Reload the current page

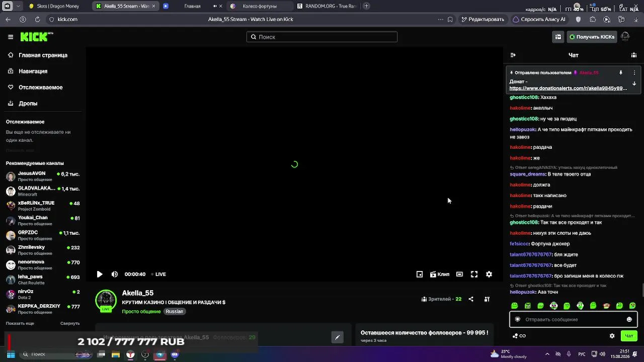pyautogui.click(x=37, y=19)
